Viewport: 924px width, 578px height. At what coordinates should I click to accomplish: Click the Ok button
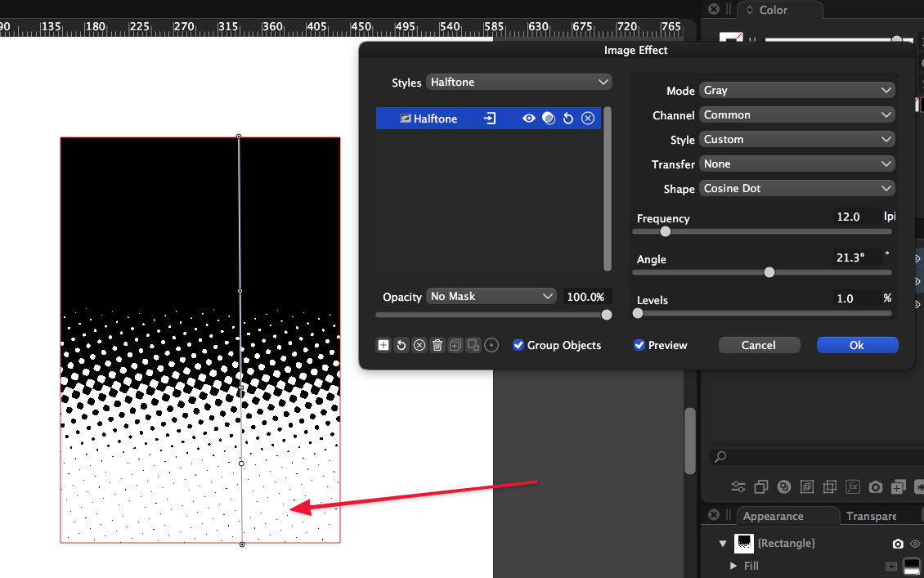857,346
